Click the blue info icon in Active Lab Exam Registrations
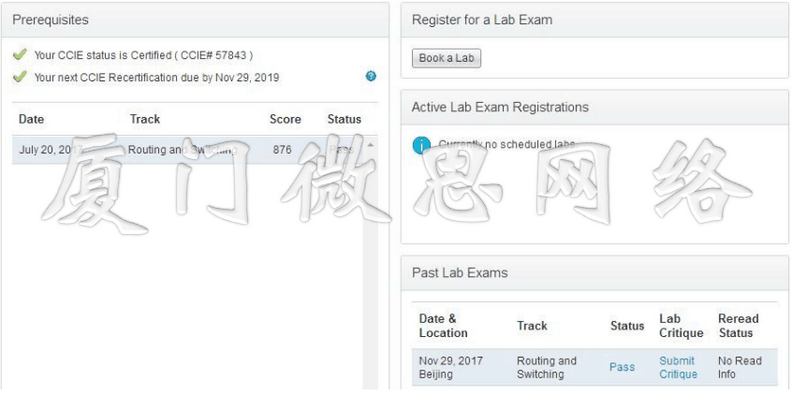The image size is (791, 395). (x=421, y=145)
